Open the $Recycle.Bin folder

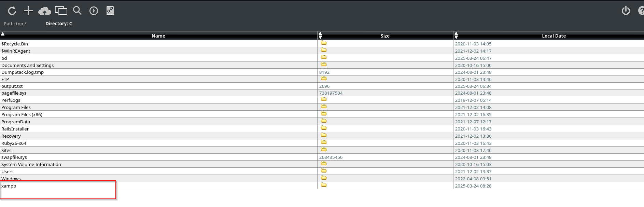tap(15, 44)
